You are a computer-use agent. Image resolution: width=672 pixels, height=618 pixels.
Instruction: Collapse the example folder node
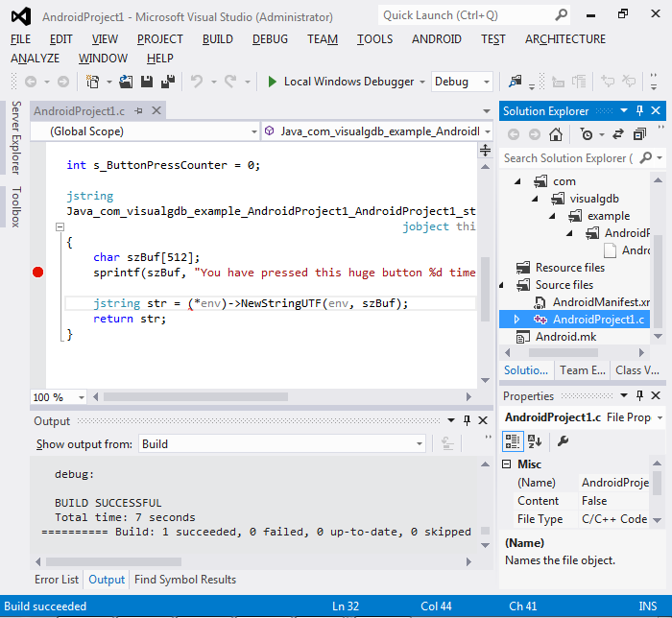552,216
